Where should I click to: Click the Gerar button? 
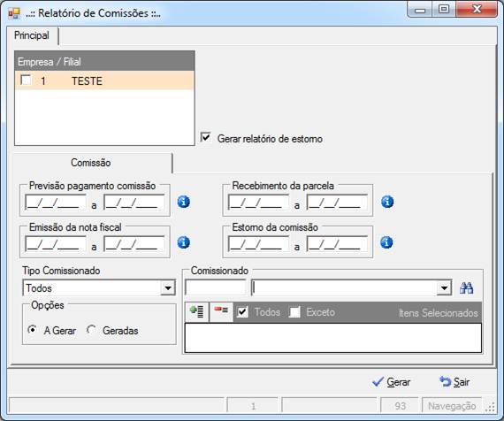[391, 382]
